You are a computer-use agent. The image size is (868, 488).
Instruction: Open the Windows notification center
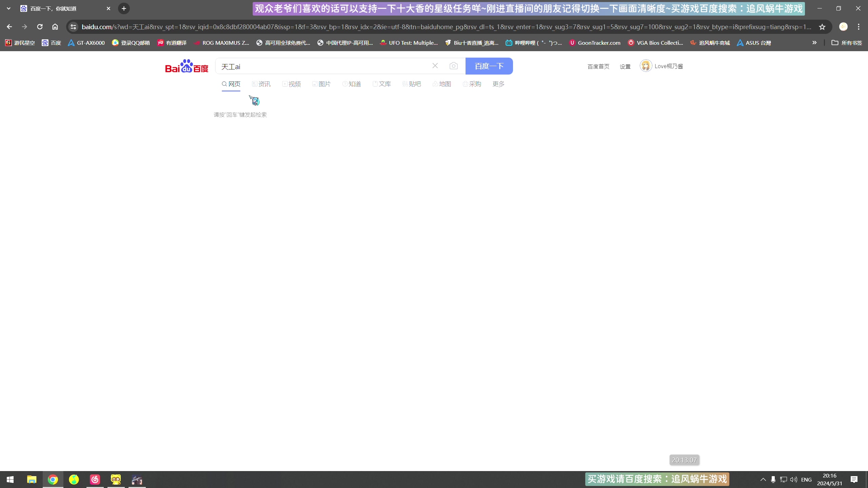point(854,480)
